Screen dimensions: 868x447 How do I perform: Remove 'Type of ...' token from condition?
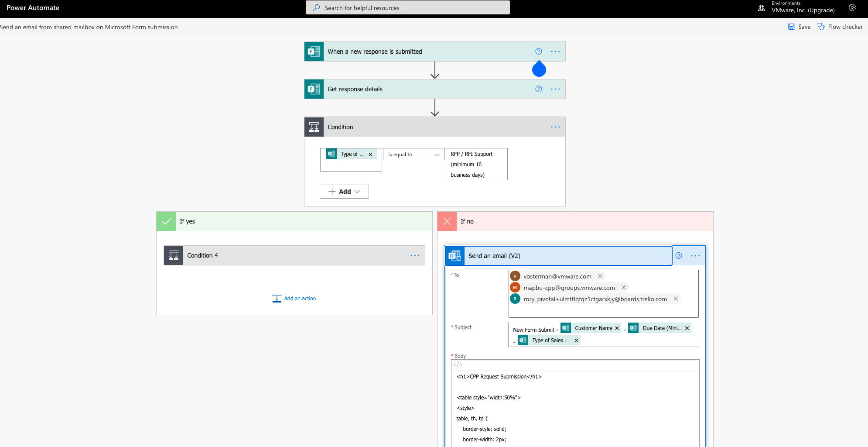point(370,154)
